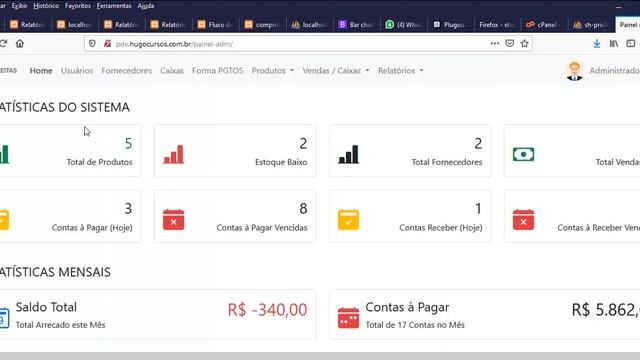Image resolution: width=640 pixels, height=360 pixels.
Task: Click the Contas à Pagar Vencidas label
Action: tap(262, 228)
